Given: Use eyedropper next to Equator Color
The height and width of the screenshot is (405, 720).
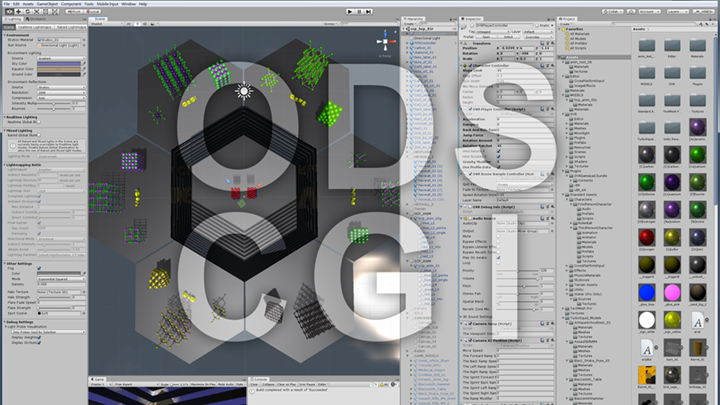Looking at the screenshot, I should pyautogui.click(x=84, y=69).
